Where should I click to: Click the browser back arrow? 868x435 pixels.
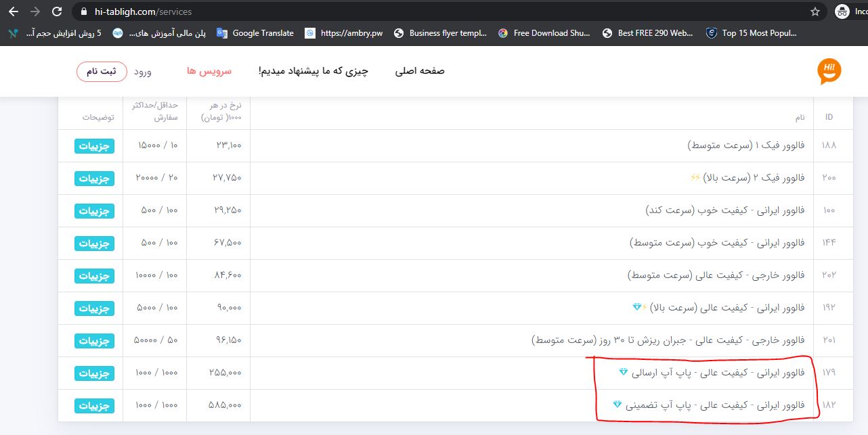click(x=14, y=12)
